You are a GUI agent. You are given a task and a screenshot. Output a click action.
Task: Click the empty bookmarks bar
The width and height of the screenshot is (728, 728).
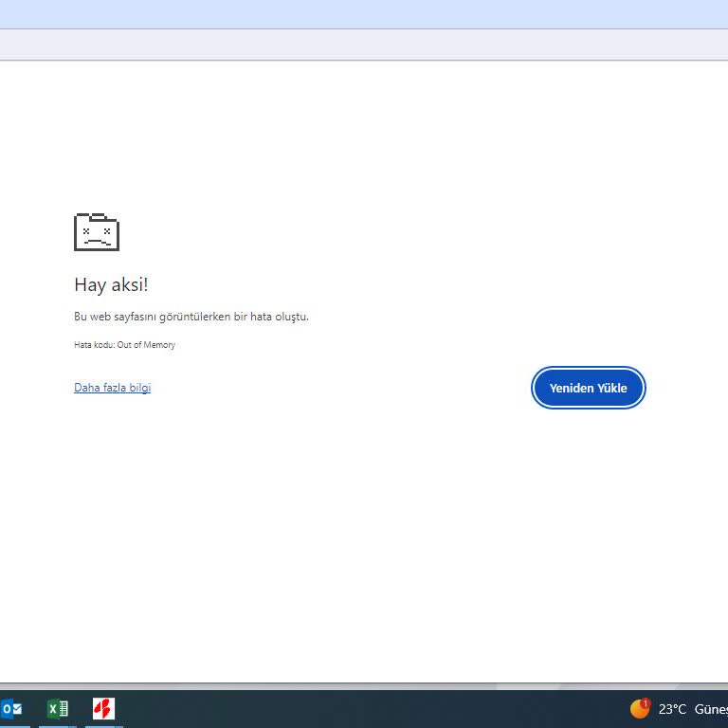point(364,45)
